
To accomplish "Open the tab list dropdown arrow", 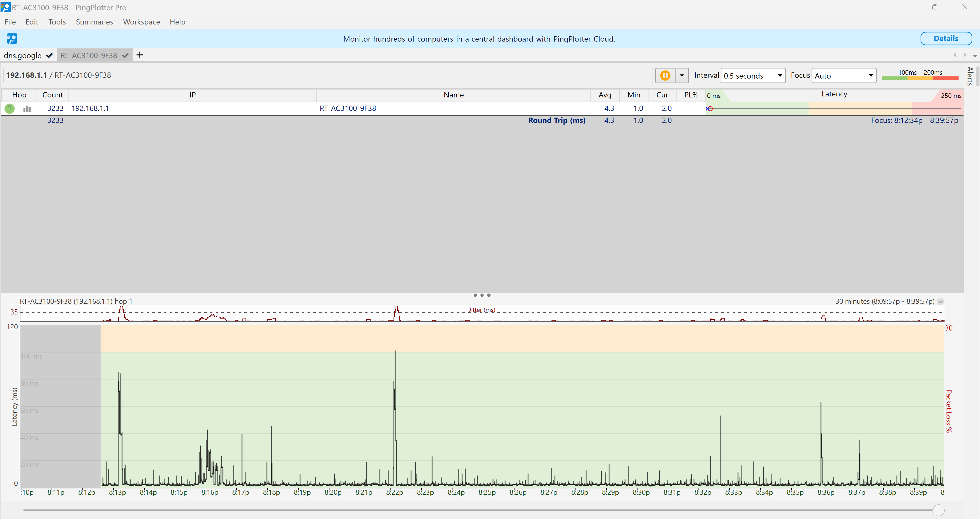I will click(975, 56).
